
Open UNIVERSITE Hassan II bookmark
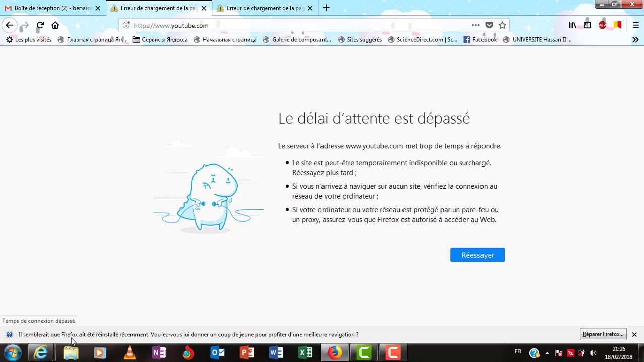(x=537, y=39)
